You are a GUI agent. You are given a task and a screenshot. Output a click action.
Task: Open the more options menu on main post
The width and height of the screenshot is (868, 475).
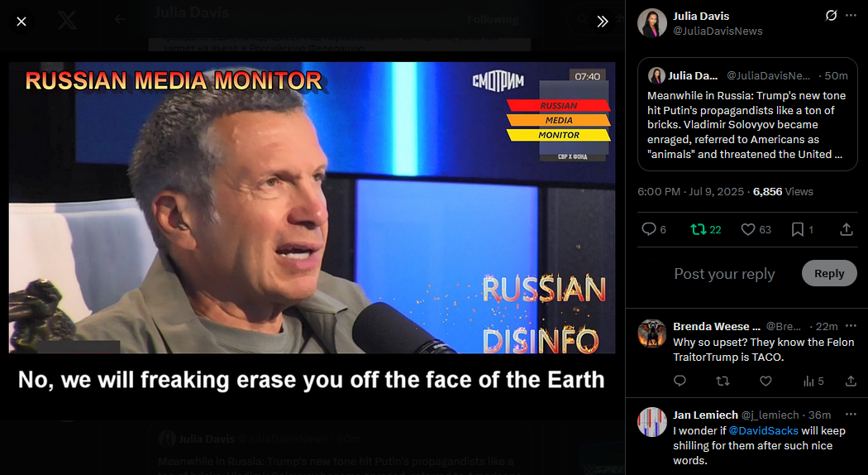tap(851, 16)
